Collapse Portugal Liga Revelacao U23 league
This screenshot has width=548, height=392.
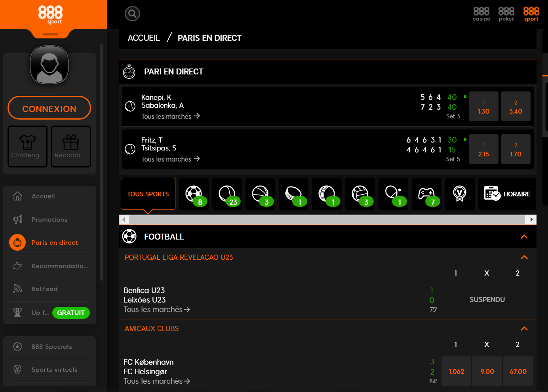point(524,257)
